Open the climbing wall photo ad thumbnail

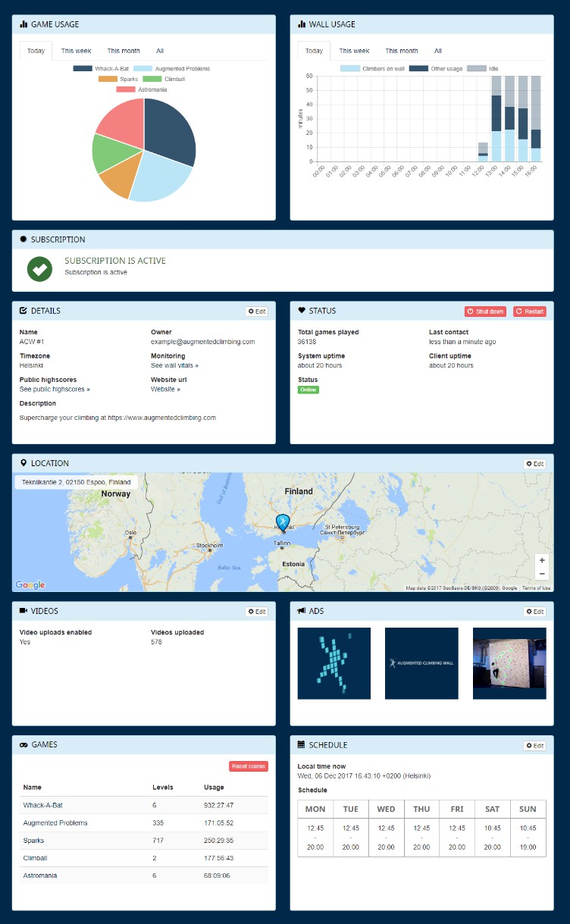click(x=509, y=663)
